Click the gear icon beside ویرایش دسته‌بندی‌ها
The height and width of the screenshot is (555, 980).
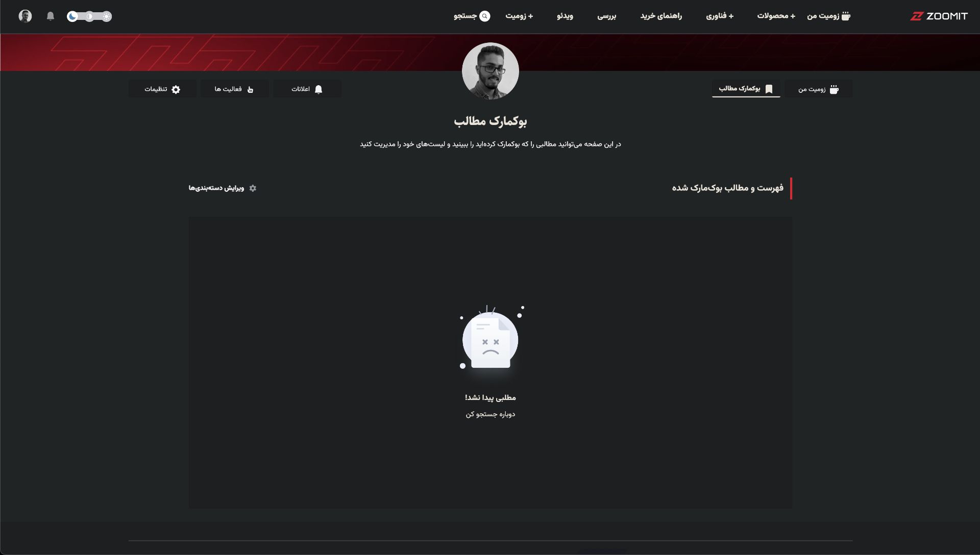253,188
